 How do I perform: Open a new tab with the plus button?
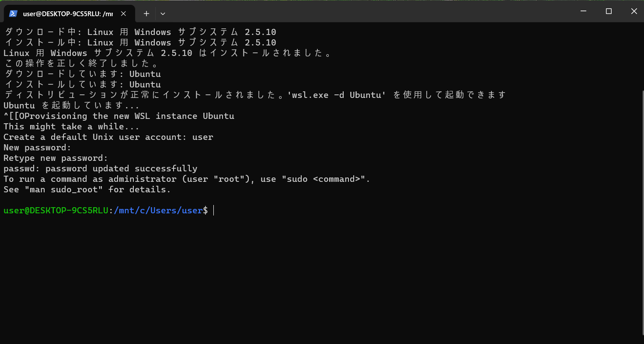[146, 14]
